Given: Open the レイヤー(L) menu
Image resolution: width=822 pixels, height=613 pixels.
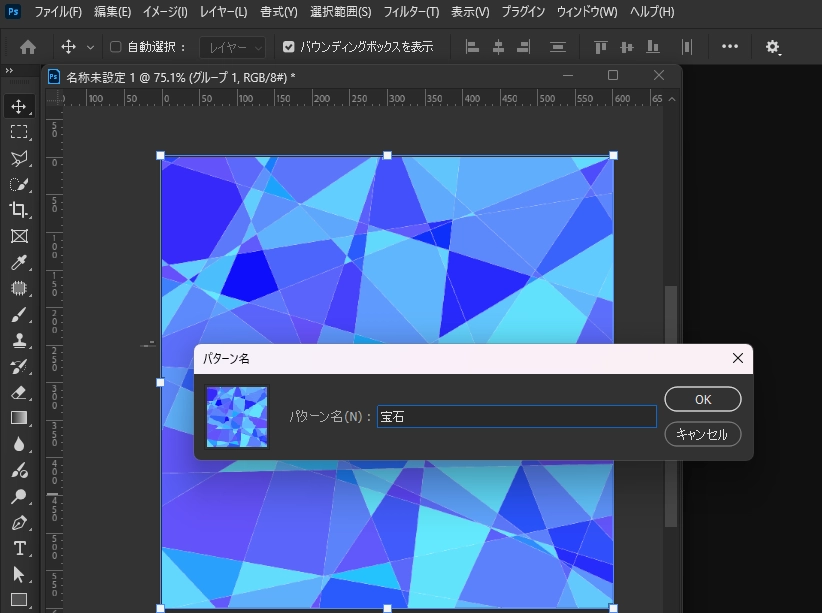Looking at the screenshot, I should [x=223, y=12].
